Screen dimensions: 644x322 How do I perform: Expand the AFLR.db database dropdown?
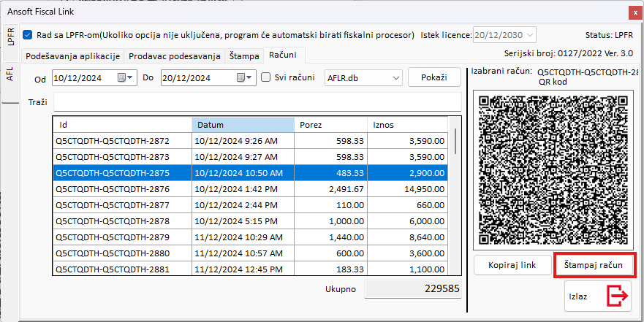[x=396, y=78]
